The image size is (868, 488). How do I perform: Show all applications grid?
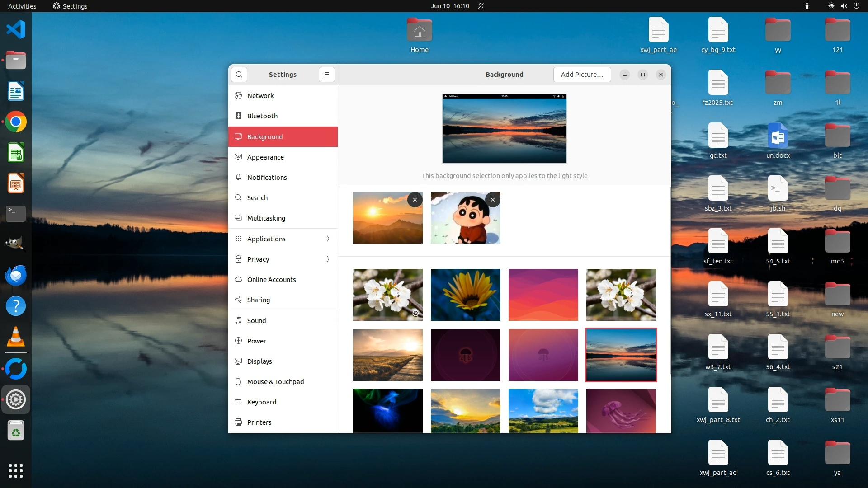16,470
